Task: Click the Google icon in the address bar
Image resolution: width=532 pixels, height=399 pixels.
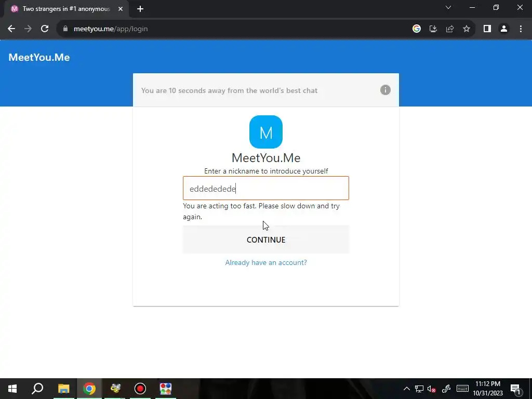Action: [416, 29]
